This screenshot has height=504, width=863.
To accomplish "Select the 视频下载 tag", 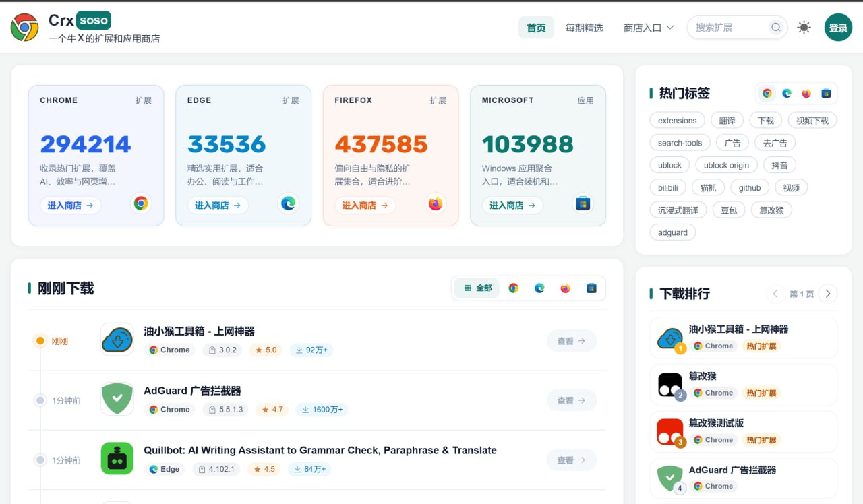I will pyautogui.click(x=812, y=121).
